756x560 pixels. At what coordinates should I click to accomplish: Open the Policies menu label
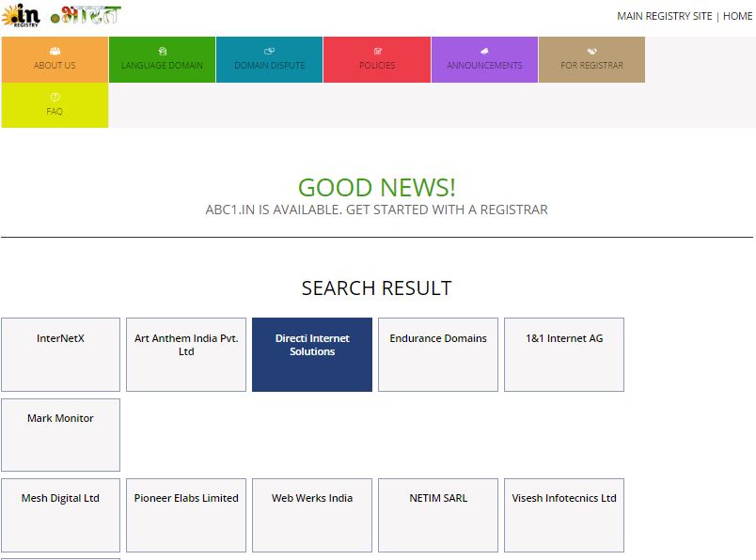coord(377,65)
